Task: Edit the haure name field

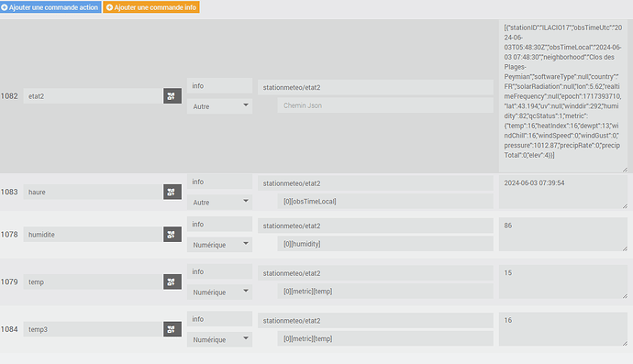Action: (x=94, y=193)
